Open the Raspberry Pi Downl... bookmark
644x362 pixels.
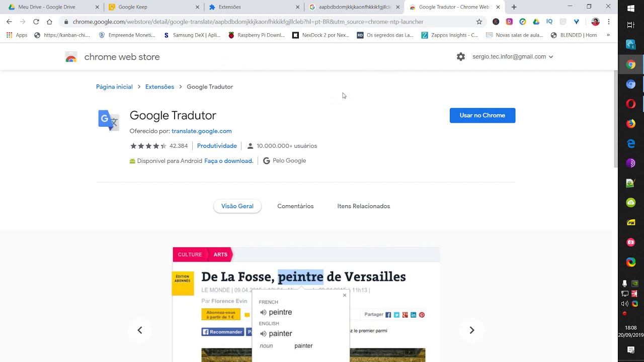pyautogui.click(x=257, y=35)
